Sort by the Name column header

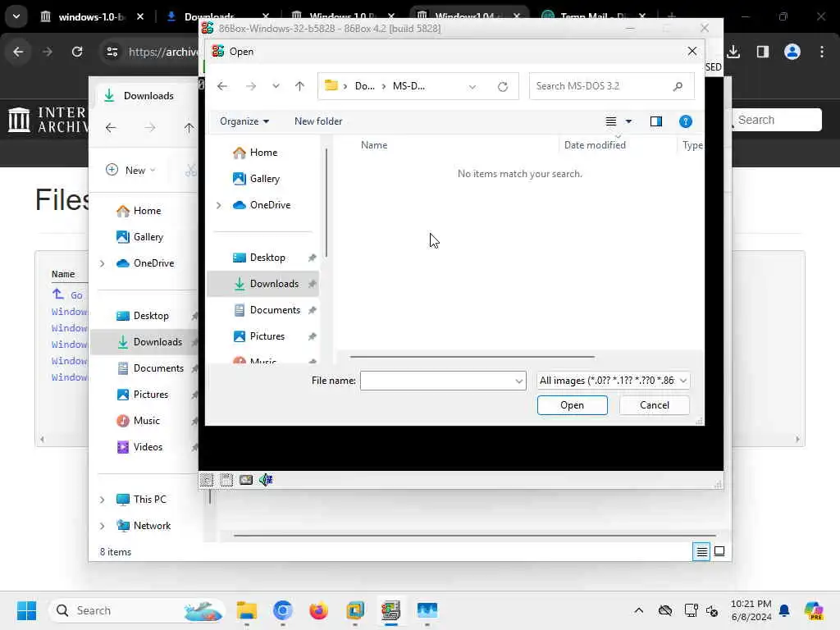click(374, 145)
